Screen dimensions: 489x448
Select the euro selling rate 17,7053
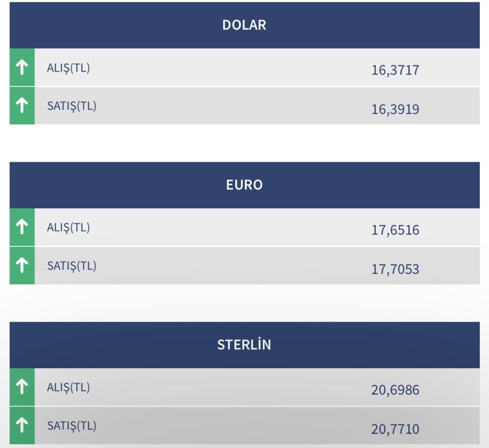(395, 269)
